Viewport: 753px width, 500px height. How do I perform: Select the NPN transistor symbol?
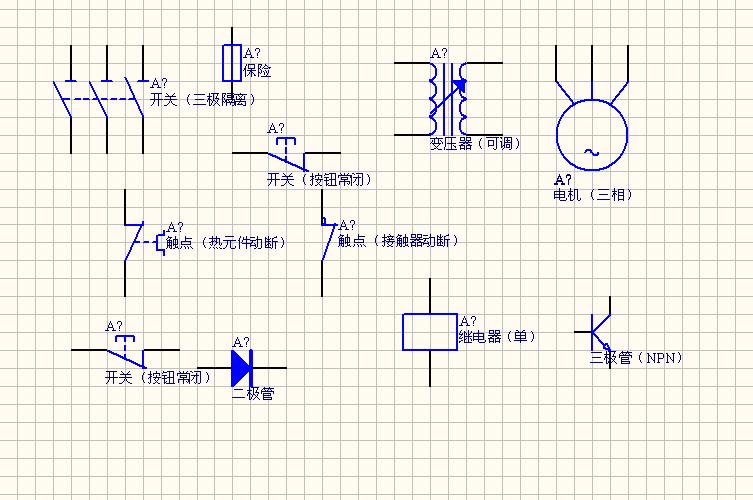[x=598, y=329]
